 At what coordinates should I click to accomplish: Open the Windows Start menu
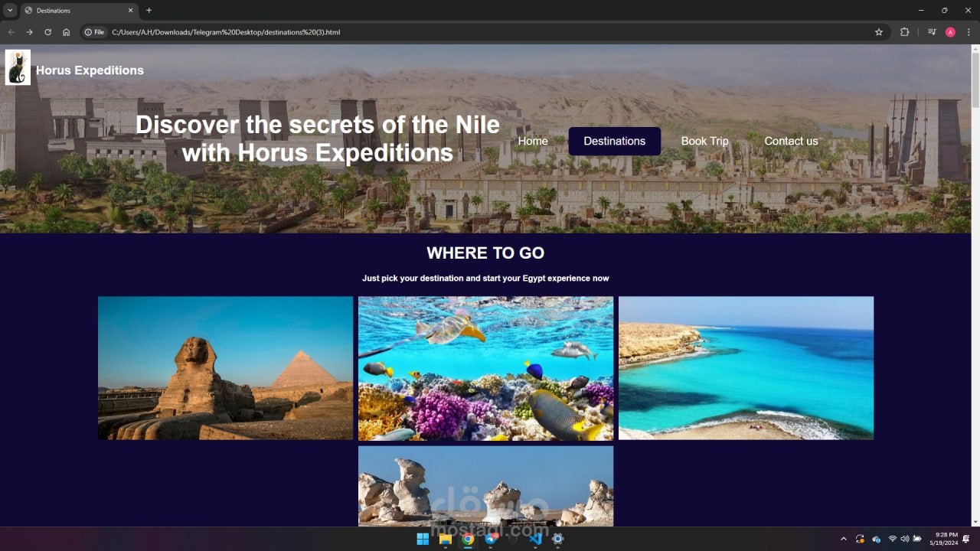[x=423, y=539]
